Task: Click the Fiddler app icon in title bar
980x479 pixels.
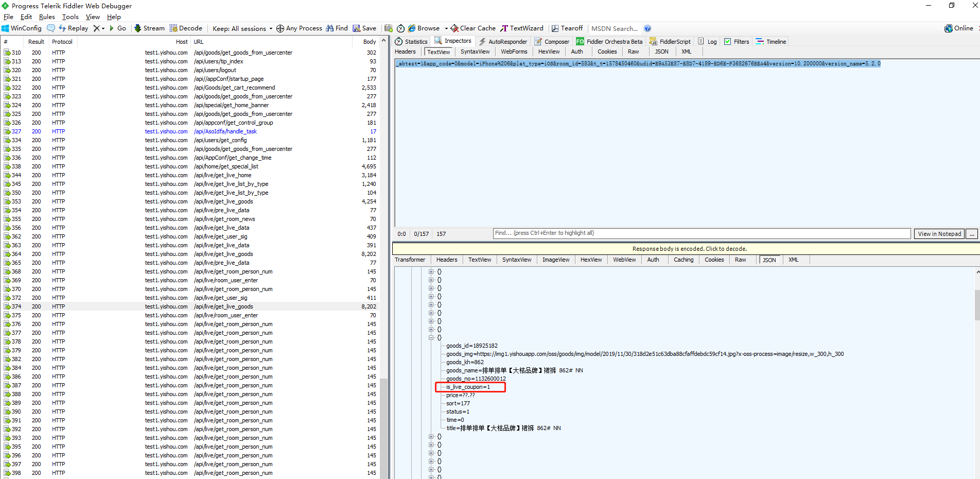Action: coord(5,6)
